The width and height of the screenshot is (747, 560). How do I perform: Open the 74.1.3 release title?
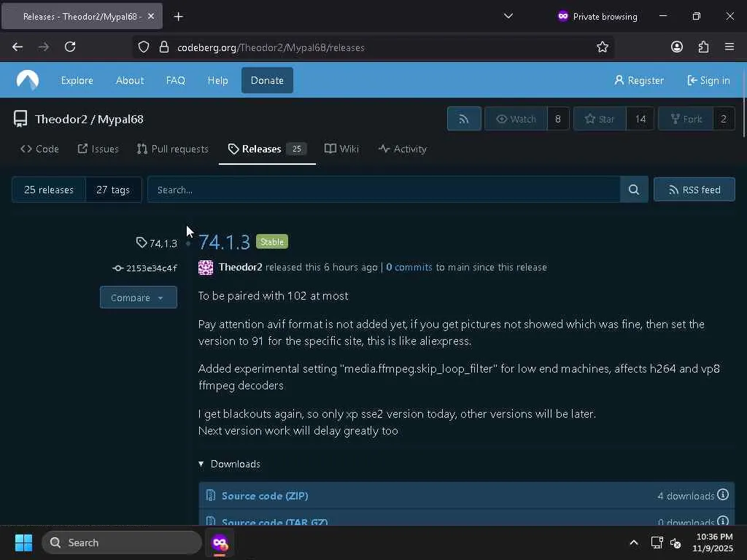[x=224, y=242]
